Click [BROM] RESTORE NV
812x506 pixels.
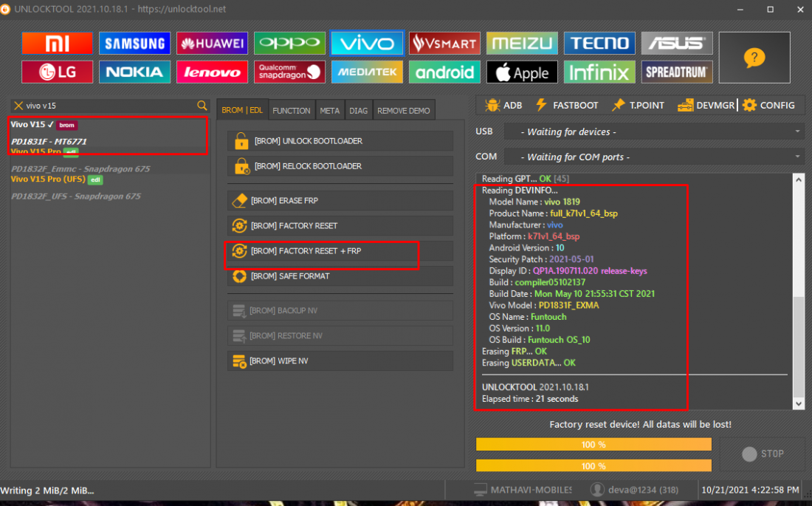pyautogui.click(x=340, y=336)
